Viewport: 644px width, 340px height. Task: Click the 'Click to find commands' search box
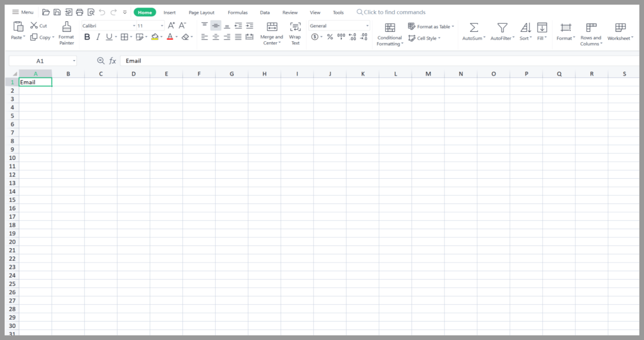(394, 12)
